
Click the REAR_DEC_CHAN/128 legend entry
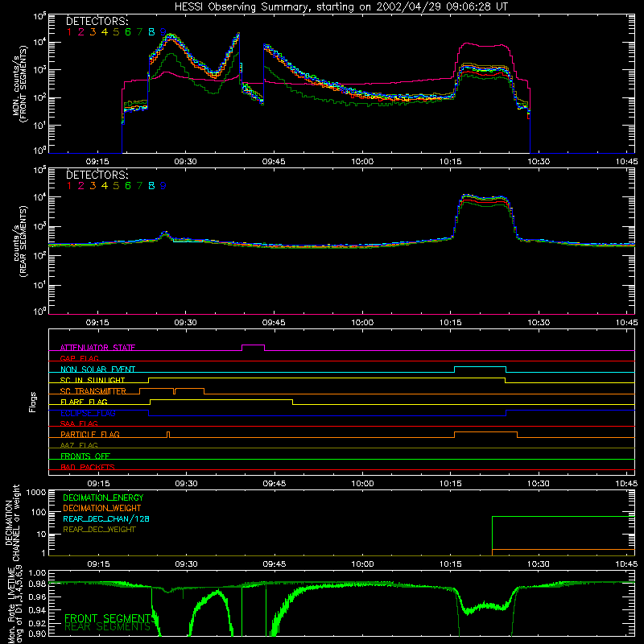point(106,518)
